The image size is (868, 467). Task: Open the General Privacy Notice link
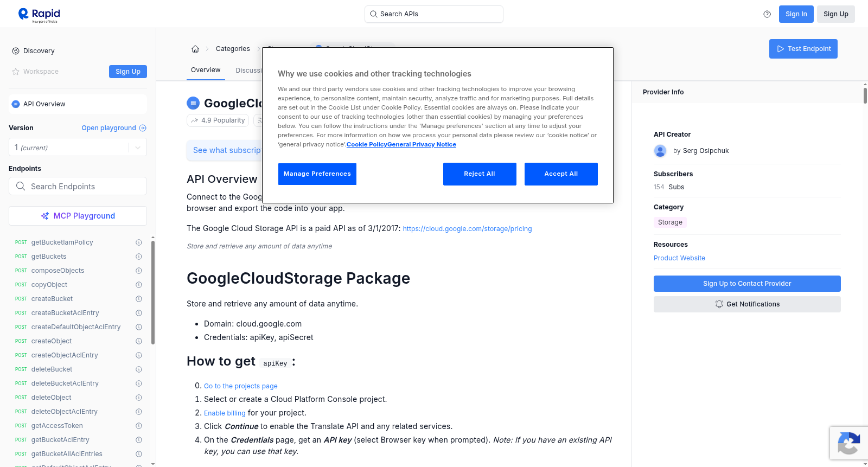[422, 144]
